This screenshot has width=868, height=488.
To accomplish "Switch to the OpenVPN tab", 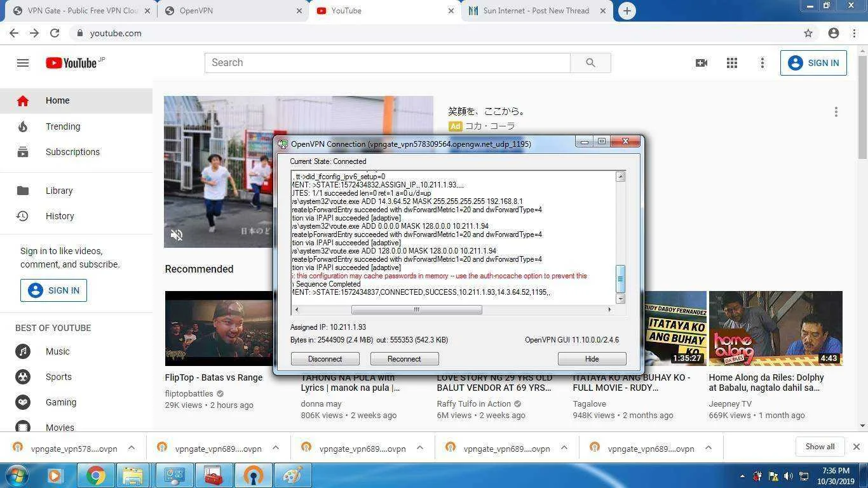I will coord(234,11).
